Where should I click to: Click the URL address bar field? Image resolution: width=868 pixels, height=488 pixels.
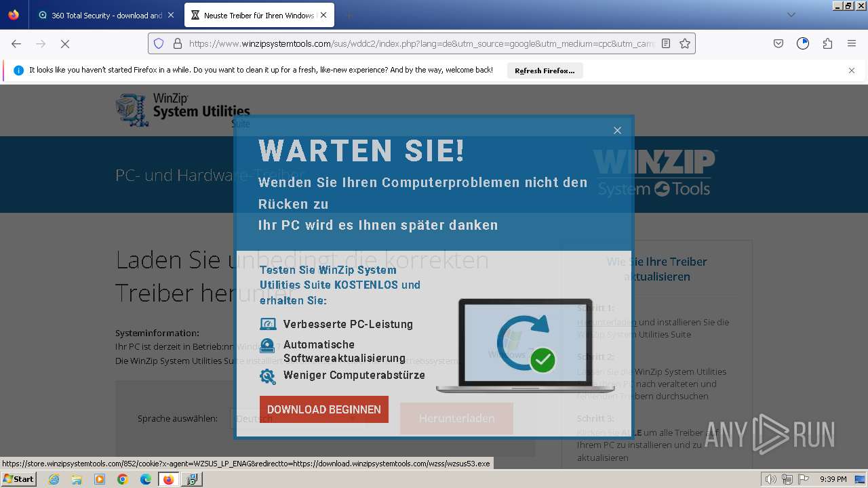[x=421, y=43]
